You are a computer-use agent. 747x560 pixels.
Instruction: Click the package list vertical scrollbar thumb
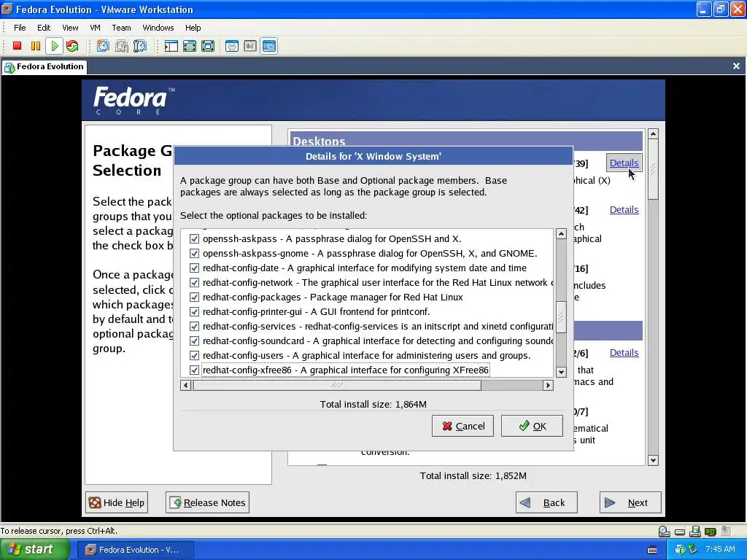(x=561, y=318)
